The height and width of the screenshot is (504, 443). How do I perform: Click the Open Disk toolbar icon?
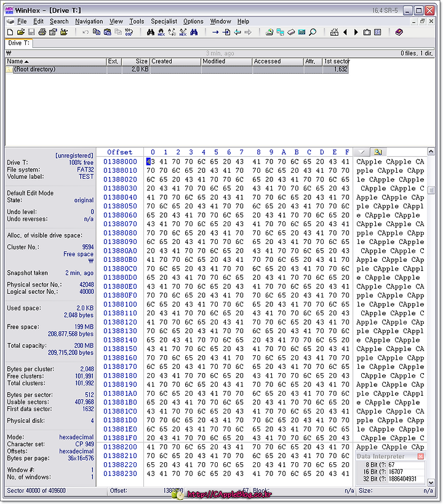[x=269, y=32]
